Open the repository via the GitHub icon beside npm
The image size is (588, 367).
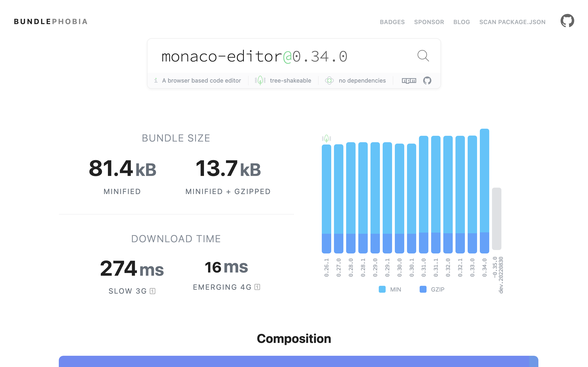point(427,80)
